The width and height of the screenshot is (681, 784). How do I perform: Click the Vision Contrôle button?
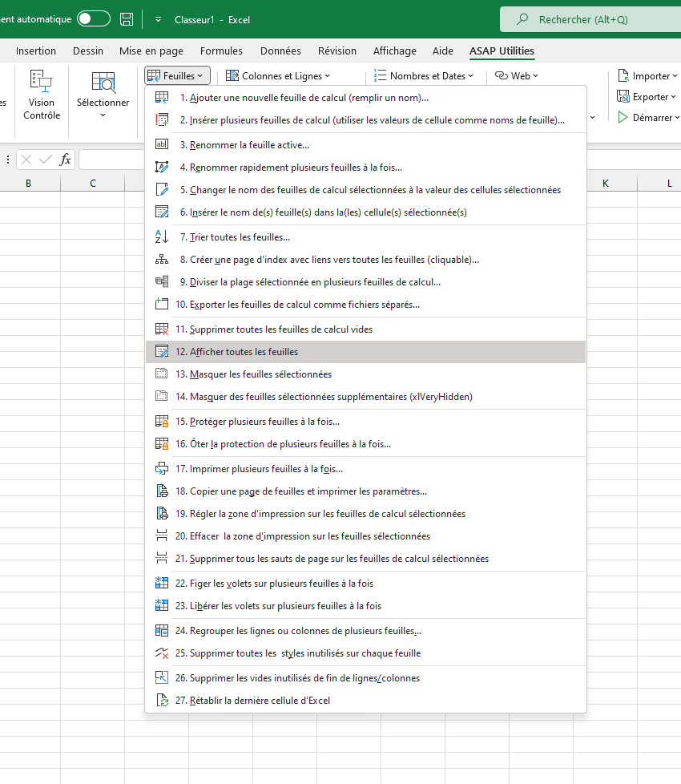[42, 95]
